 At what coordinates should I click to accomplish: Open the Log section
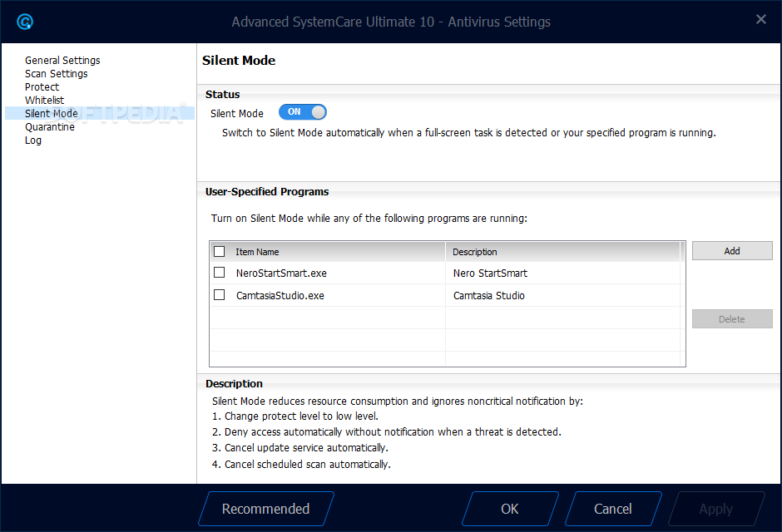pyautogui.click(x=33, y=140)
